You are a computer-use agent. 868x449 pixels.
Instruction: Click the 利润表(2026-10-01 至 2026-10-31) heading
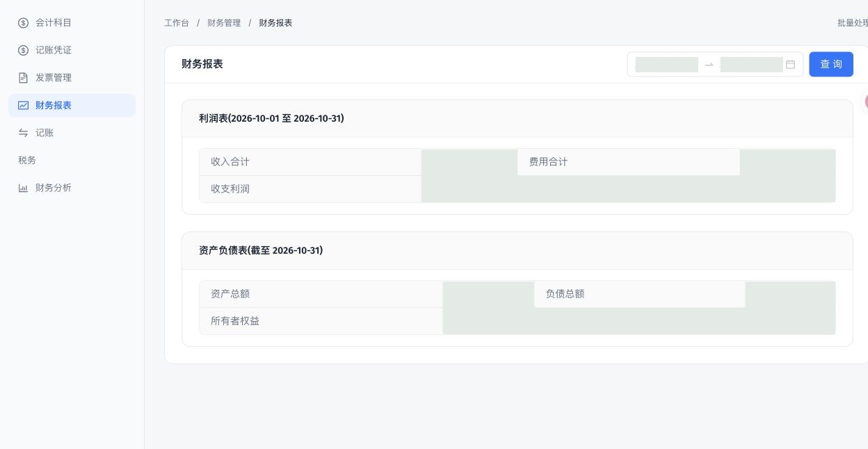(x=271, y=118)
